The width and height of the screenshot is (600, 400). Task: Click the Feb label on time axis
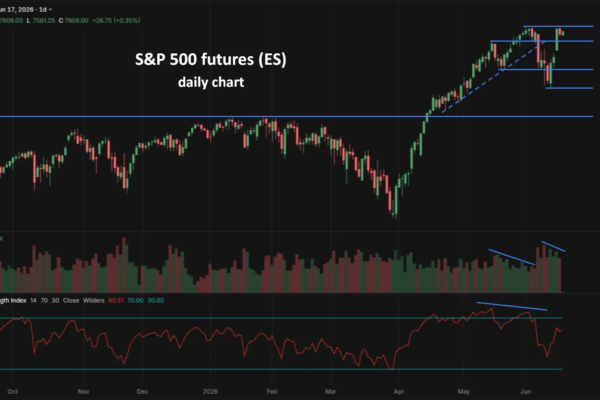[272, 392]
